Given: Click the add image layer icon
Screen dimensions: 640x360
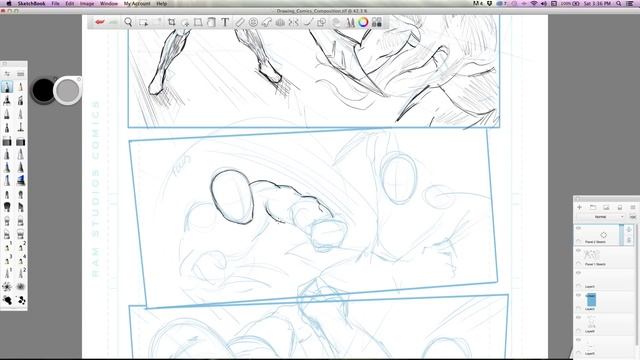Looking at the screenshot, I should 606,207.
